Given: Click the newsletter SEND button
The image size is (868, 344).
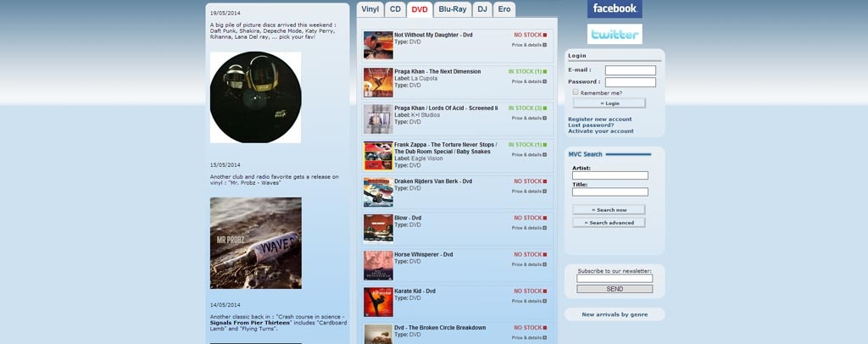Looking at the screenshot, I should (615, 289).
